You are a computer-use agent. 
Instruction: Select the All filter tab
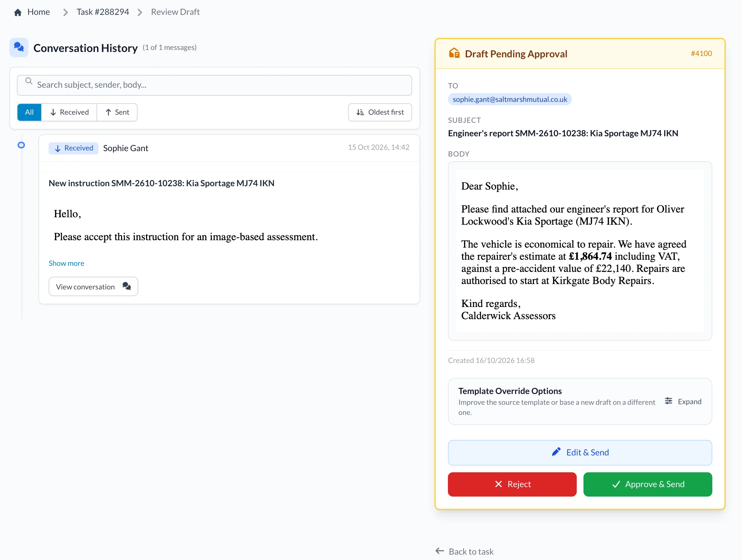point(29,112)
